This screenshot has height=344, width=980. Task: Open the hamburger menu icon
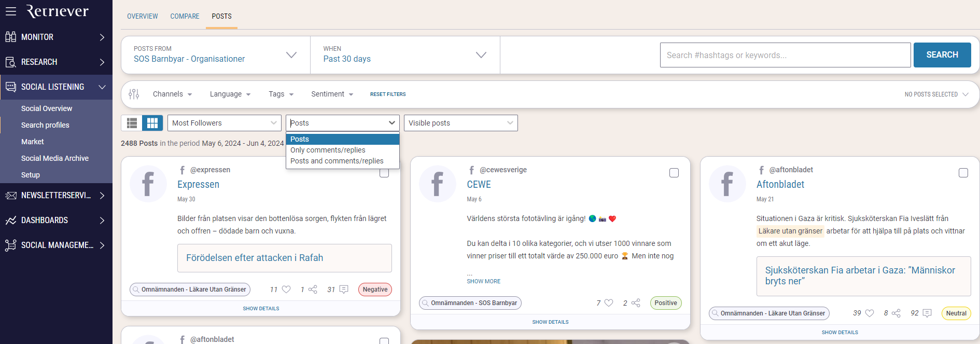click(x=10, y=11)
